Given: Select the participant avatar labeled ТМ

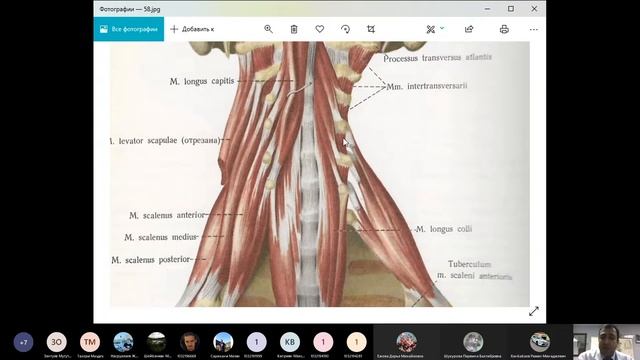Looking at the screenshot, I should click(90, 342).
